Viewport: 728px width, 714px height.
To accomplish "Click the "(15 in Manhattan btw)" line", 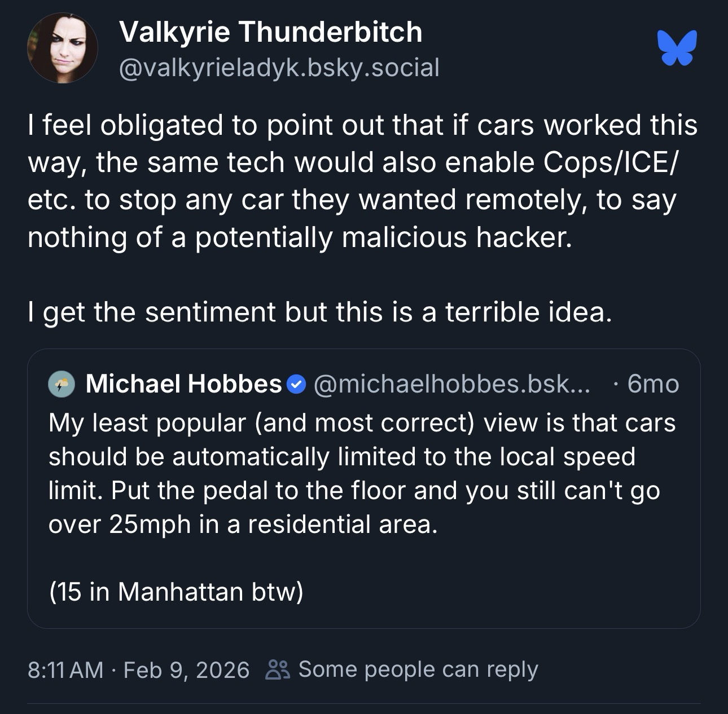I will tap(176, 592).
